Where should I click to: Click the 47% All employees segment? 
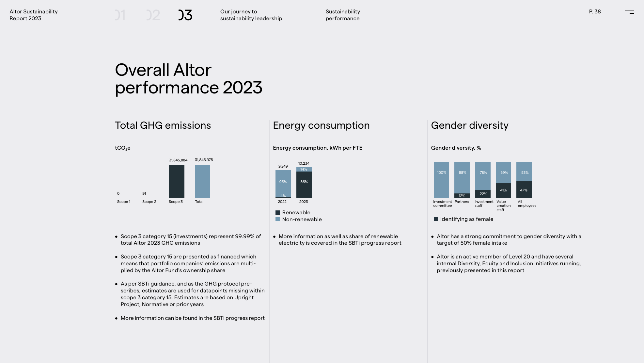(x=524, y=189)
